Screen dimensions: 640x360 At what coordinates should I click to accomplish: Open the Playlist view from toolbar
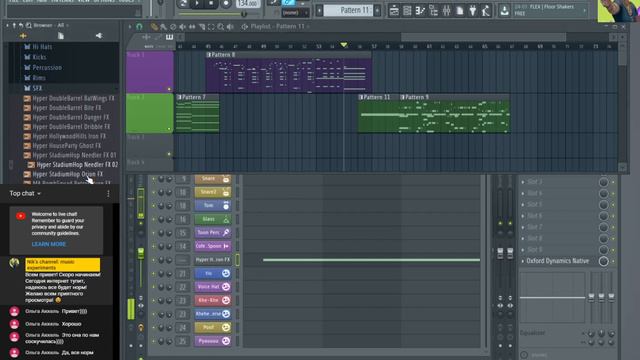click(x=394, y=11)
